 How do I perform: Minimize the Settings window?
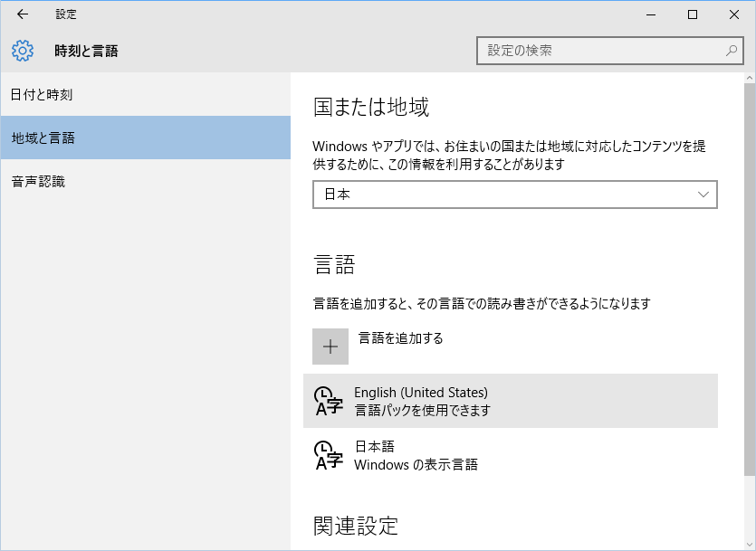[649, 14]
